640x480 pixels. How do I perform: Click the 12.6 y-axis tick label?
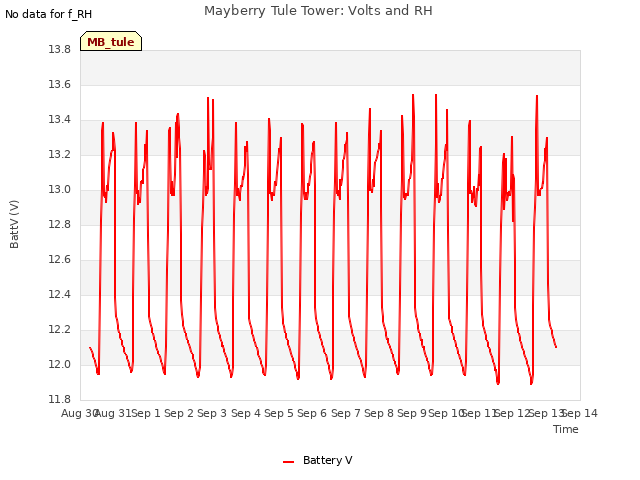coord(60,260)
